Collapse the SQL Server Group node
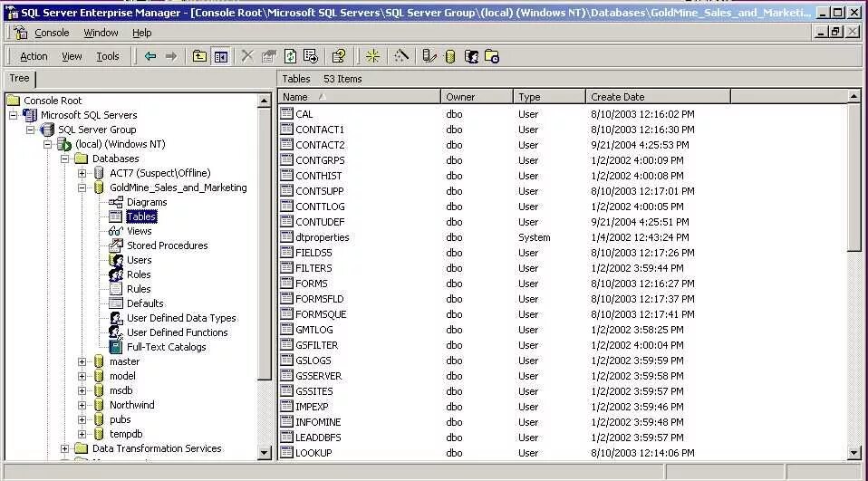868x481 pixels. pyautogui.click(x=31, y=130)
